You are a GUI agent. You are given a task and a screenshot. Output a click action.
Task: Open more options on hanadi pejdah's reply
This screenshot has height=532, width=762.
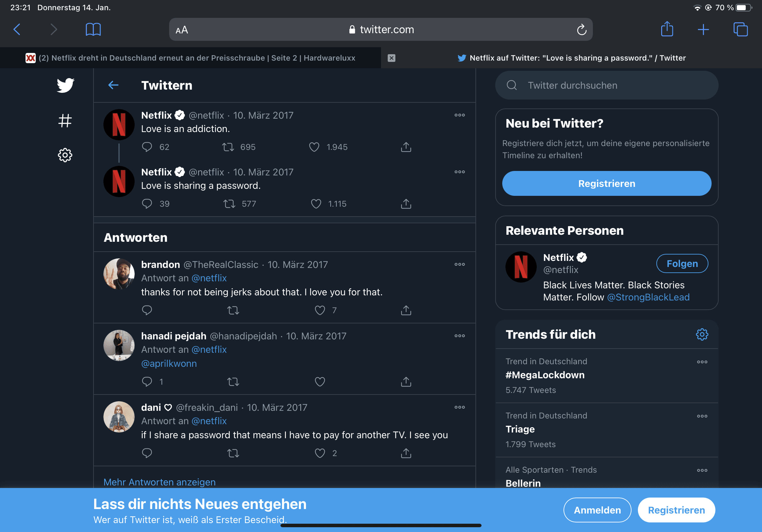pos(459,336)
